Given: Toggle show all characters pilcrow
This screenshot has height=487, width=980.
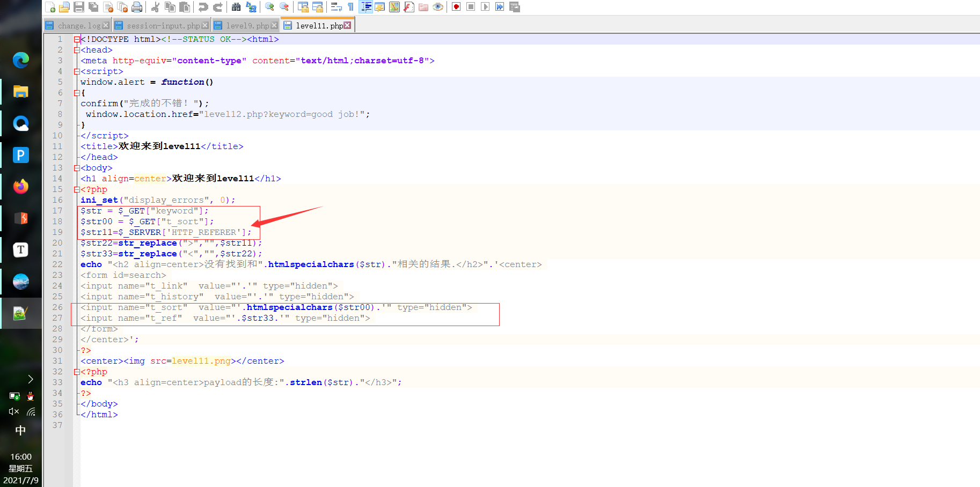Looking at the screenshot, I should 350,7.
